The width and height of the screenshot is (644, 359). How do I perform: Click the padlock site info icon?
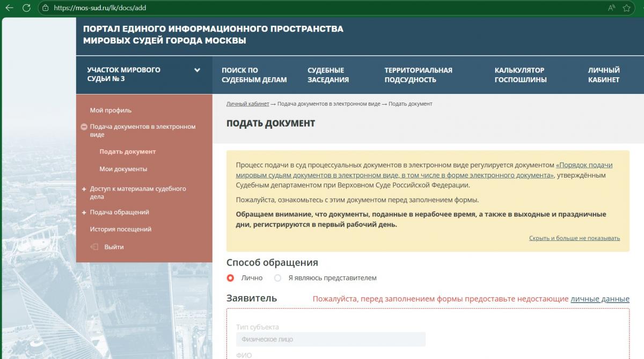click(46, 8)
